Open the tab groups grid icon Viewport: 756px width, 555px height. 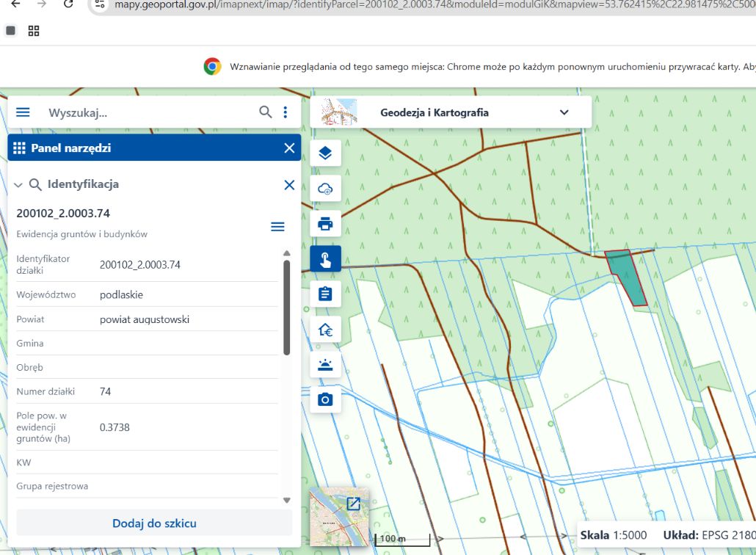point(34,32)
